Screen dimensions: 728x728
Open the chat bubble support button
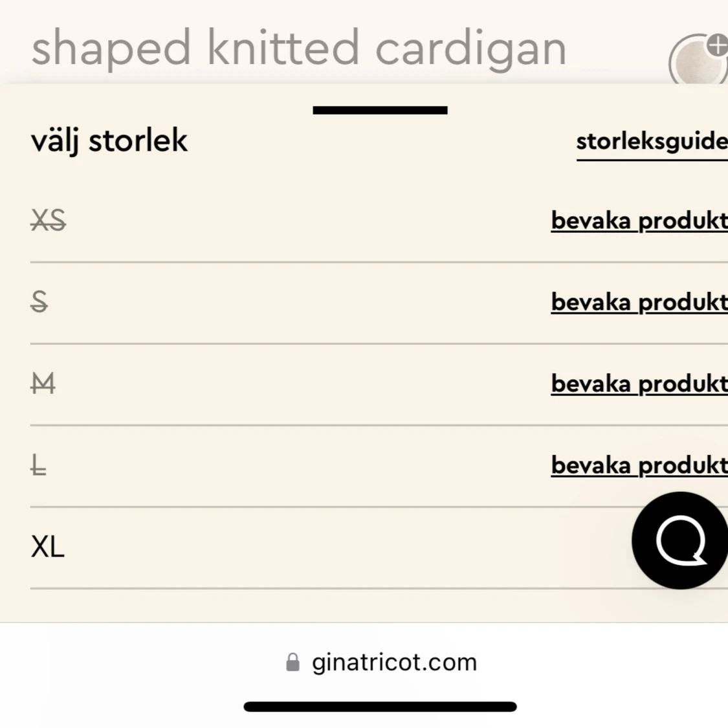pyautogui.click(x=679, y=540)
